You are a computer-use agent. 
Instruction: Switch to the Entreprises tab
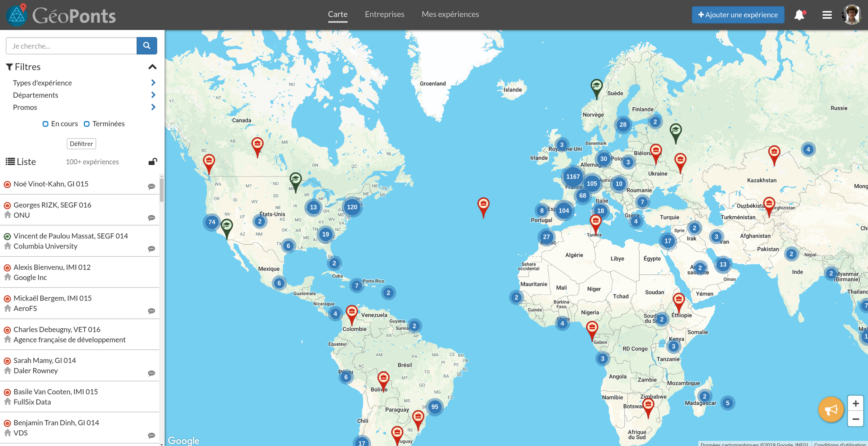(x=384, y=14)
